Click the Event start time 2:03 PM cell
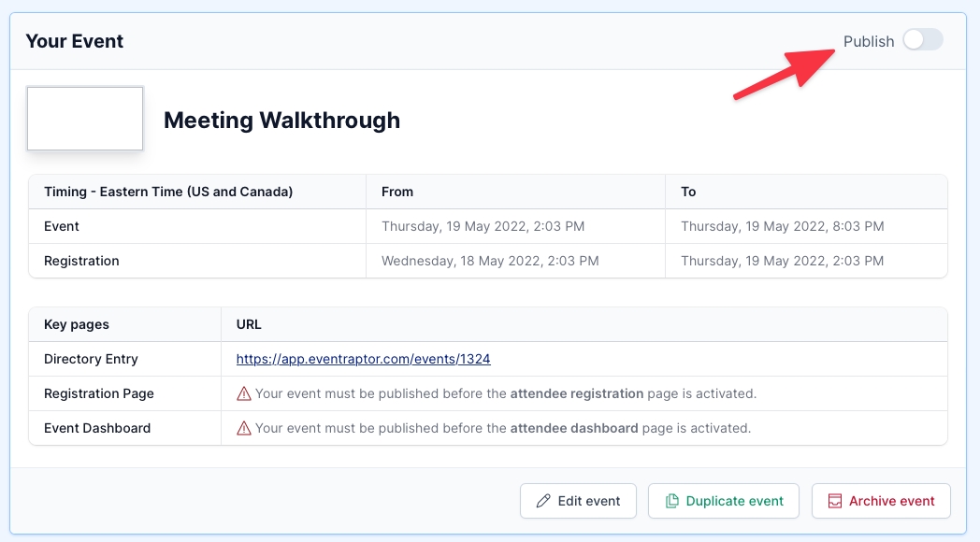The width and height of the screenshot is (980, 542). [x=490, y=226]
